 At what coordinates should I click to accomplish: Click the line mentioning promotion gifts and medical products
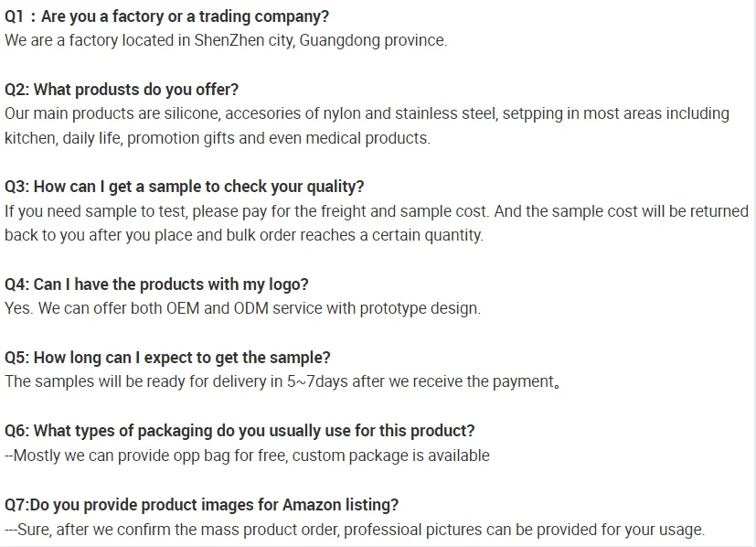(x=217, y=138)
